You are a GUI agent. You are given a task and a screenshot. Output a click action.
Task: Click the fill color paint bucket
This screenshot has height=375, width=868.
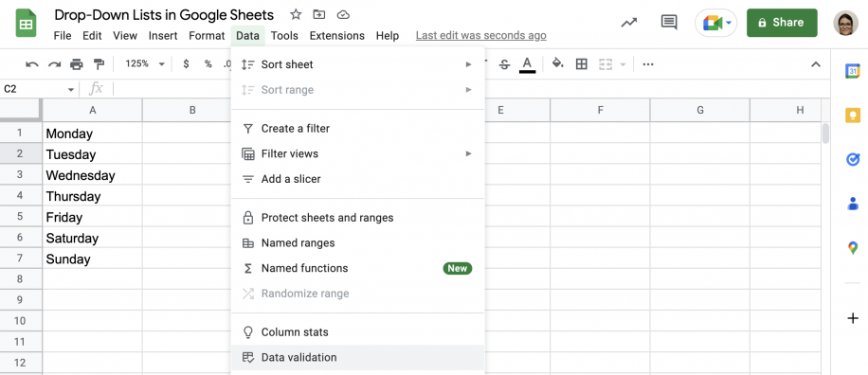[x=558, y=63]
